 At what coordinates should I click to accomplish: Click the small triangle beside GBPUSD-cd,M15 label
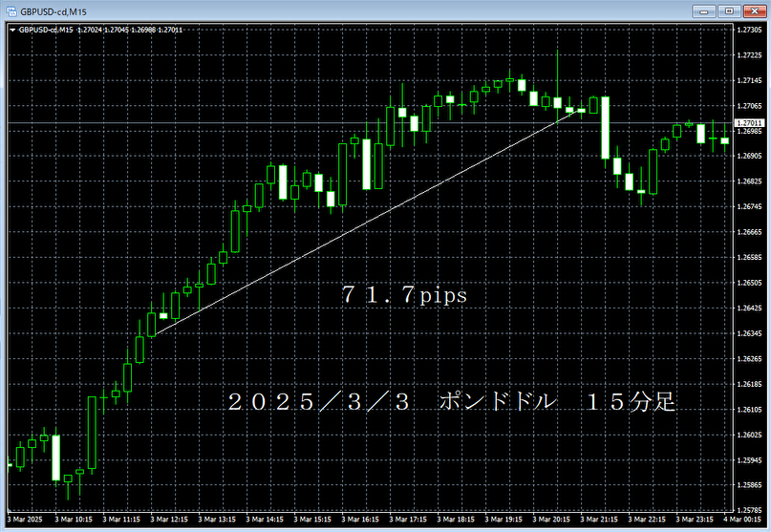point(12,30)
